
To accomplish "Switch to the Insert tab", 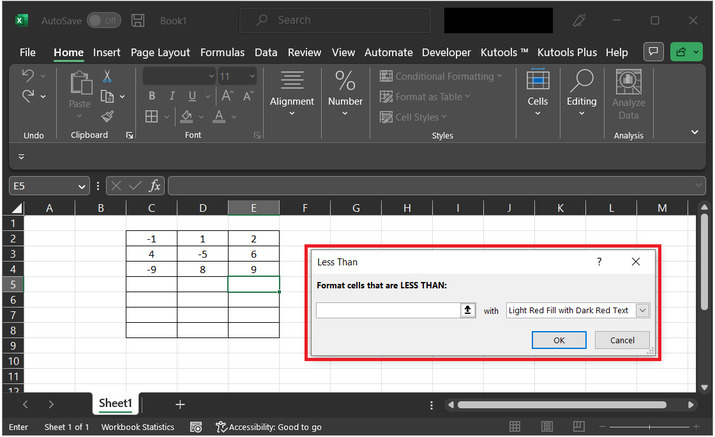I will (107, 52).
